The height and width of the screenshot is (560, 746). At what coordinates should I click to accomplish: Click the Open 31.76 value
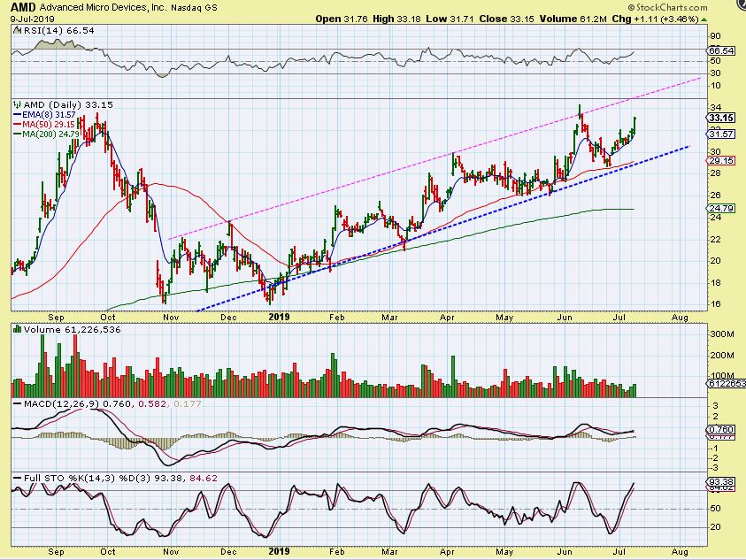[342, 19]
